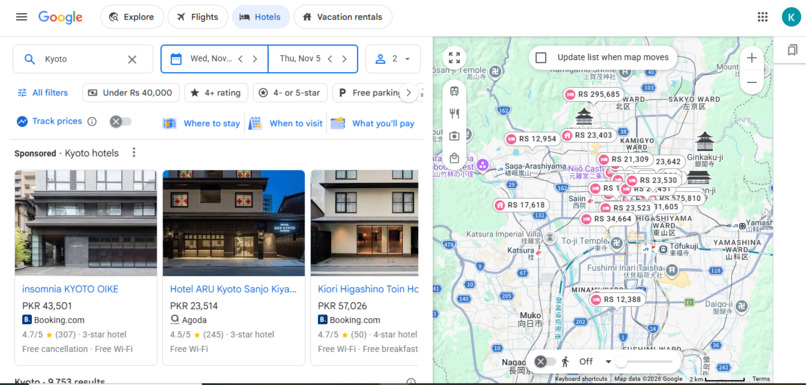Viewport: 806px width, 385px height.
Task: Select the RS 34,664 map pin
Action: tap(607, 219)
